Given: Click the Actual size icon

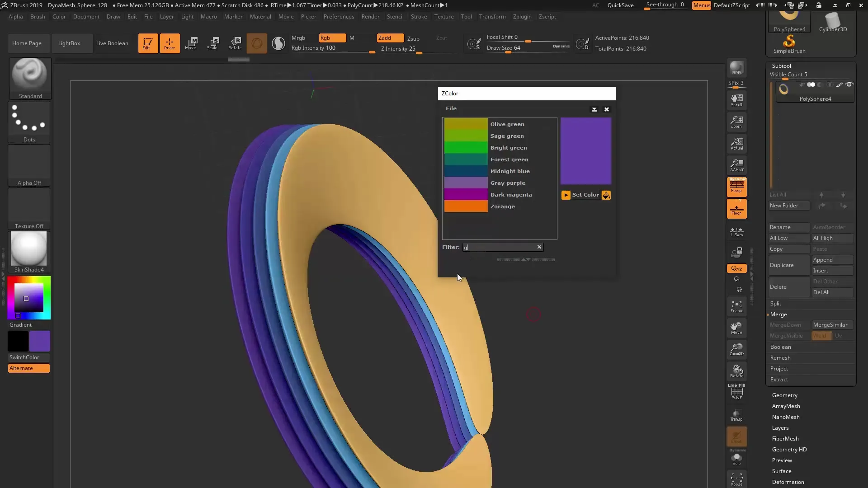Looking at the screenshot, I should coord(736,143).
